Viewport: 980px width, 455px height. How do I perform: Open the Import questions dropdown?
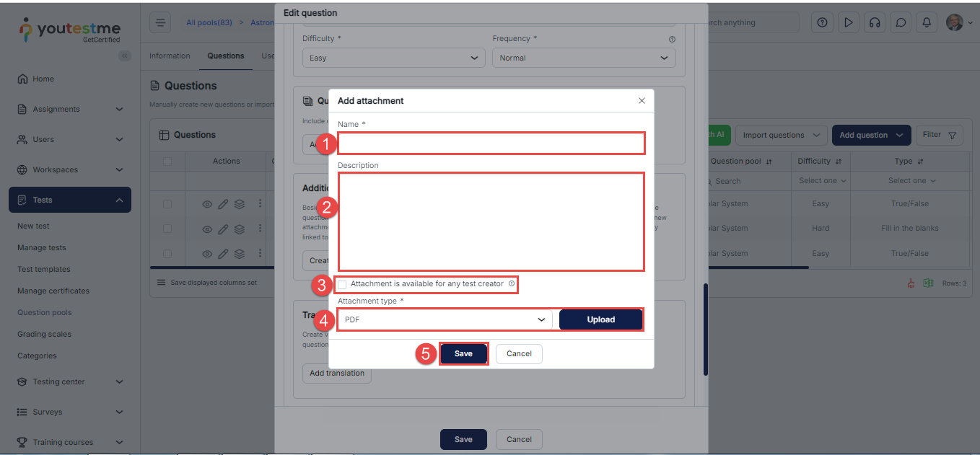click(781, 135)
